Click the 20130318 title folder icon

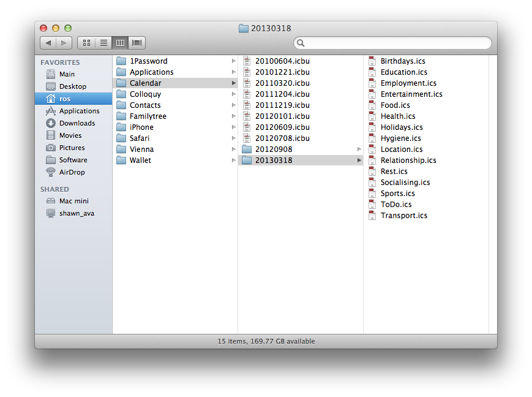pyautogui.click(x=243, y=28)
